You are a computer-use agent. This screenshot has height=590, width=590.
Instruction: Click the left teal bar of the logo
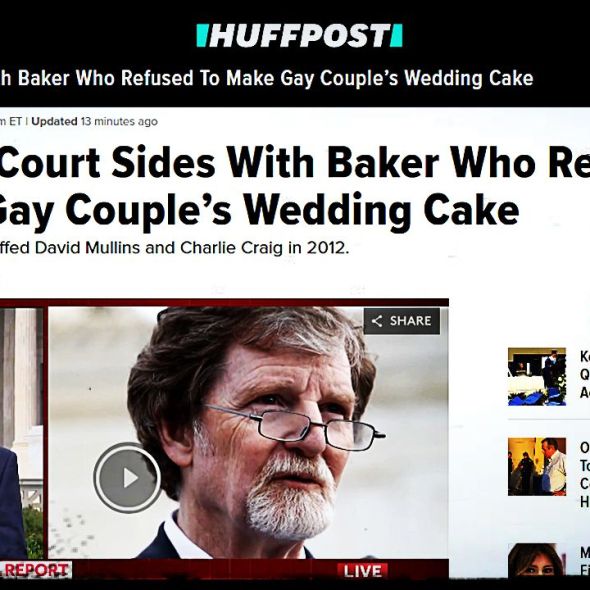click(203, 36)
